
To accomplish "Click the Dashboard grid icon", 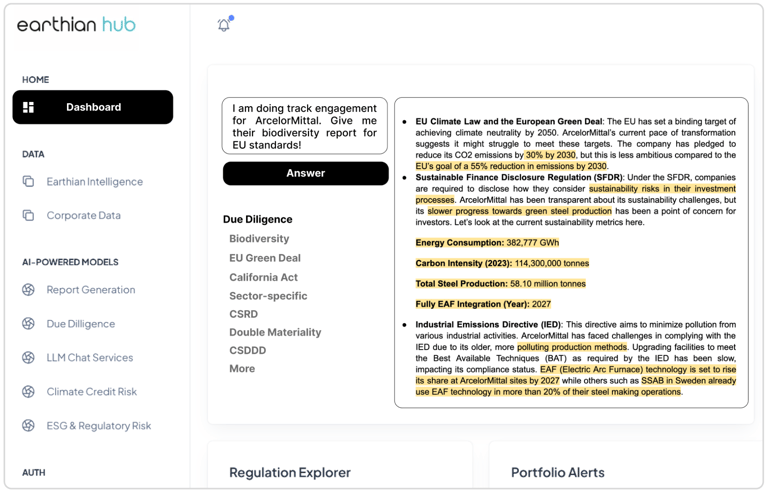I will [28, 107].
